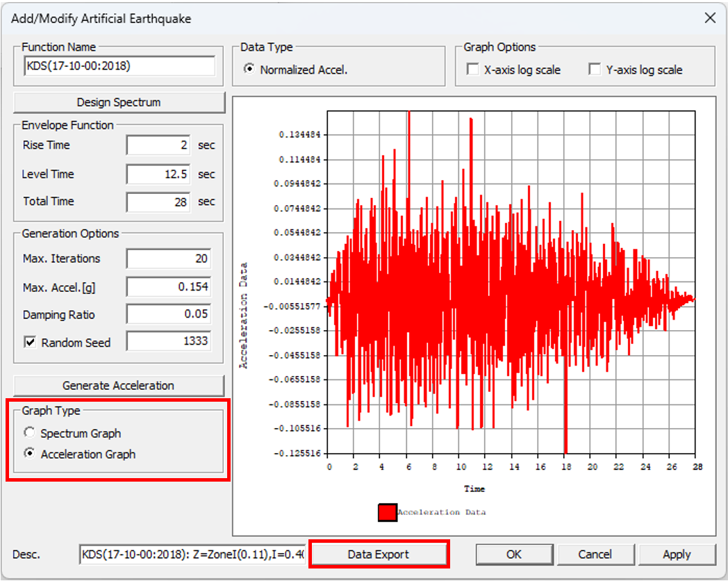Screen dimensions: 728x581
Task: Cancel the artificial earthquake dialog
Action: [x=595, y=554]
